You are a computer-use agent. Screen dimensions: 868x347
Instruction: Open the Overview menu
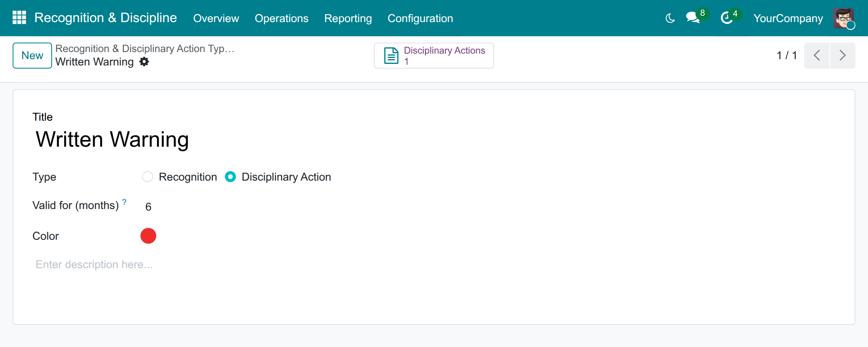tap(216, 18)
